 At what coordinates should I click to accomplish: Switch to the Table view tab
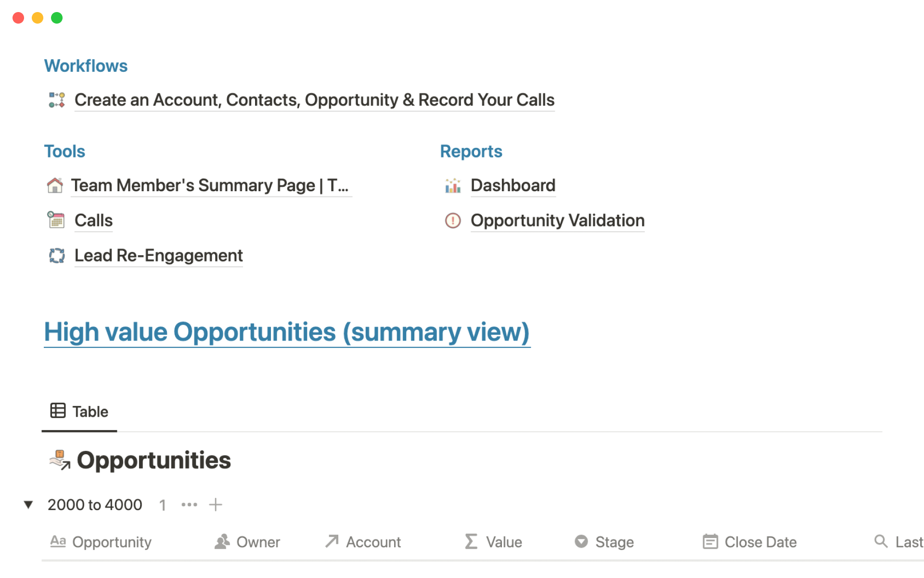(x=79, y=411)
